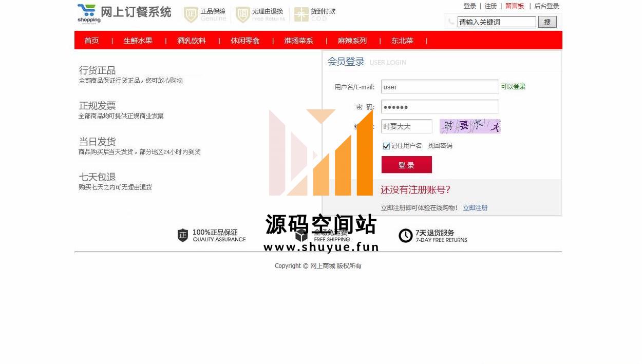The width and height of the screenshot is (642, 364).
Task: Click the 无理由退换 Free Returns shield icon
Action: click(242, 14)
